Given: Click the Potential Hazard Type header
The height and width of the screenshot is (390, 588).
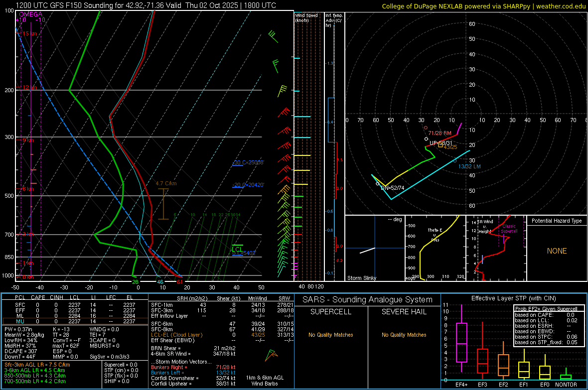Looking at the screenshot, I should tap(557, 221).
